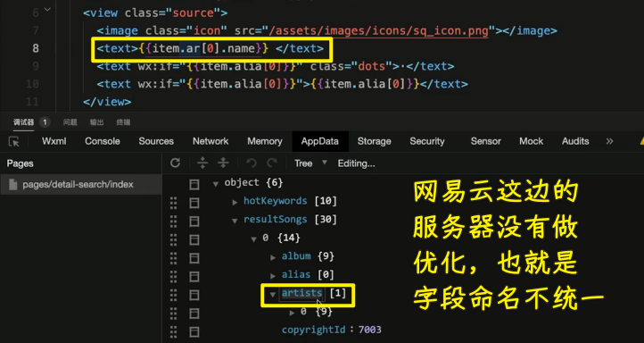Click the resultSongs key name

[276, 220]
